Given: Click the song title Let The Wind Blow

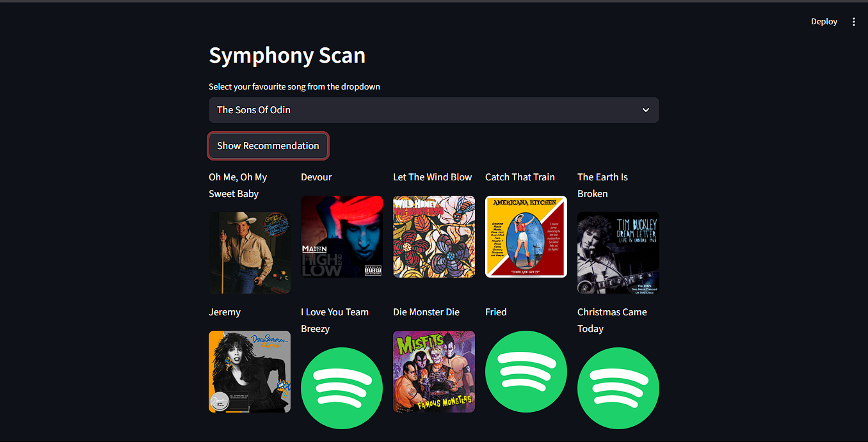Looking at the screenshot, I should tap(433, 177).
